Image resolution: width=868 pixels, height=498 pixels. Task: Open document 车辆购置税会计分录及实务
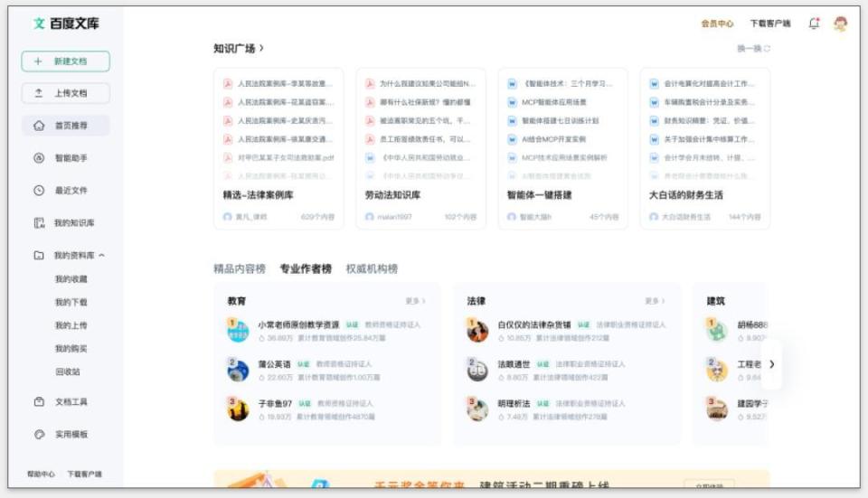coord(709,102)
